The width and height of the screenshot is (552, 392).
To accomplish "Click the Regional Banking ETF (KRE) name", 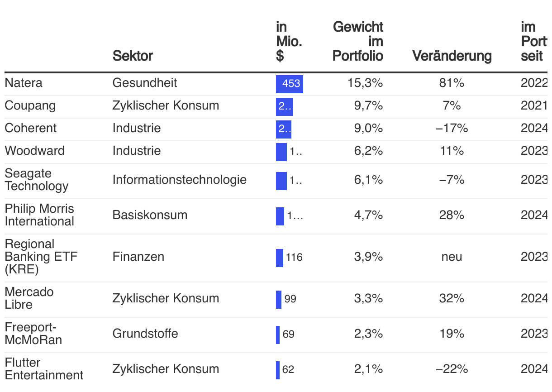I will tap(41, 257).
